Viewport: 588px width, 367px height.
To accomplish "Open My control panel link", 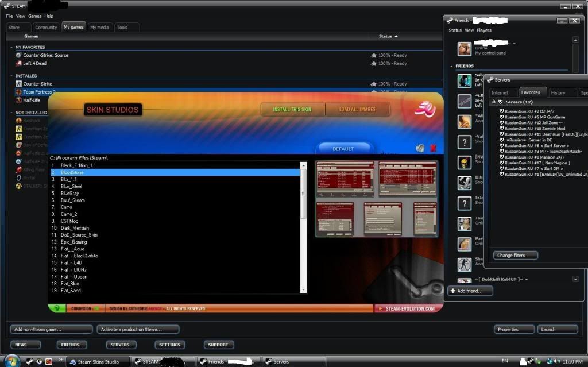I will click(490, 53).
